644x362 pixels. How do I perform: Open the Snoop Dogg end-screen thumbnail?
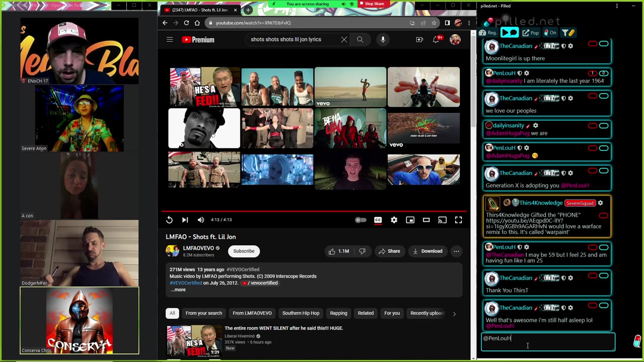point(204,128)
